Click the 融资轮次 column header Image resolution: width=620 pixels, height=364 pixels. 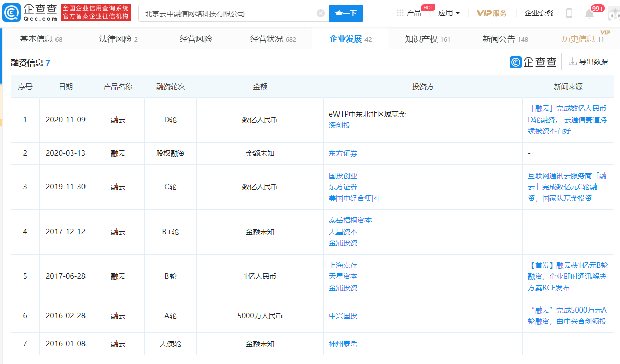point(171,87)
